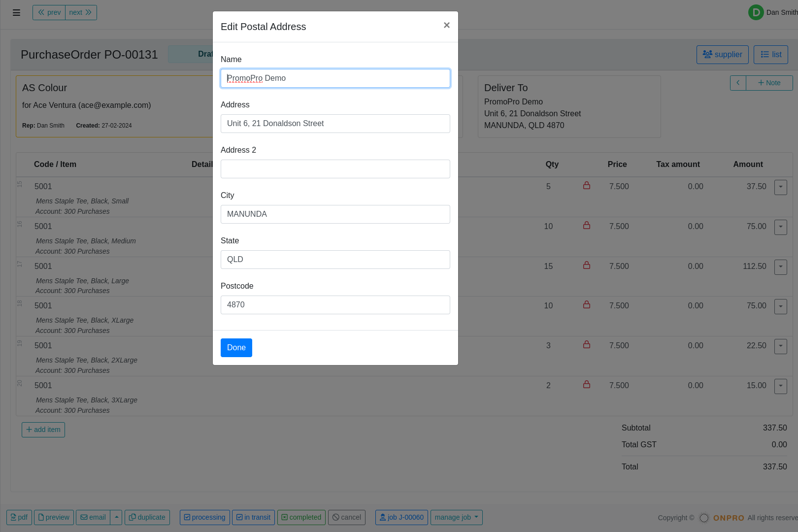
Task: Click the Postcode field containing 4870
Action: point(335,305)
